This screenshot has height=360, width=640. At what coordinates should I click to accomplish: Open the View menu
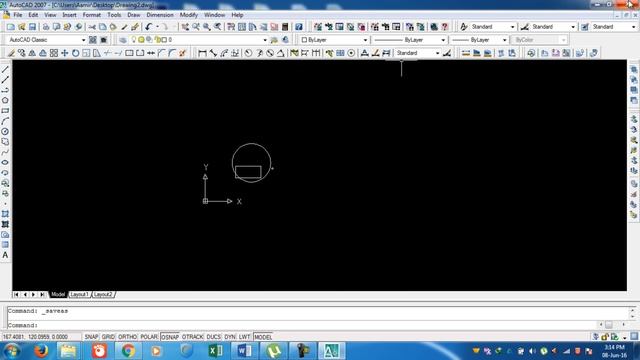[x=50, y=15]
